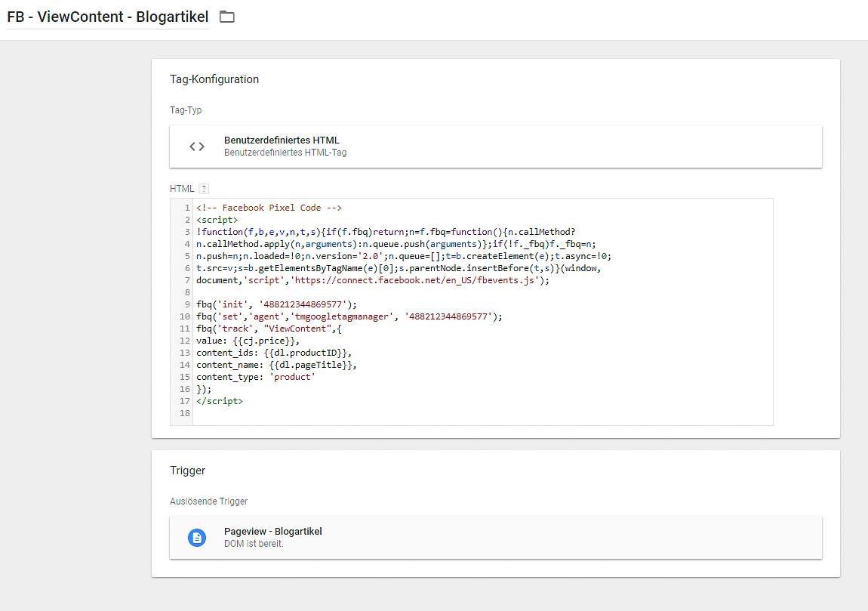Click the HTML help question mark icon
The height and width of the screenshot is (611, 868).
pyautogui.click(x=204, y=189)
